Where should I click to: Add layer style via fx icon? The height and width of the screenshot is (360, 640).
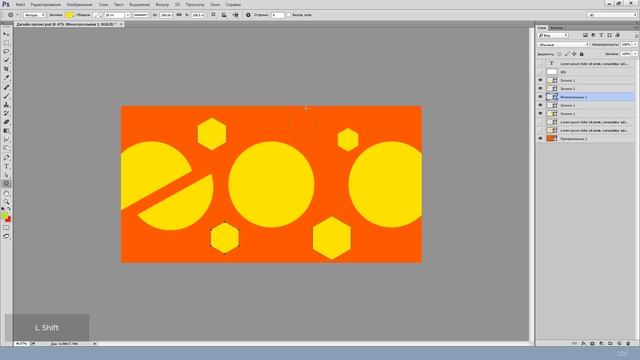[x=583, y=344]
